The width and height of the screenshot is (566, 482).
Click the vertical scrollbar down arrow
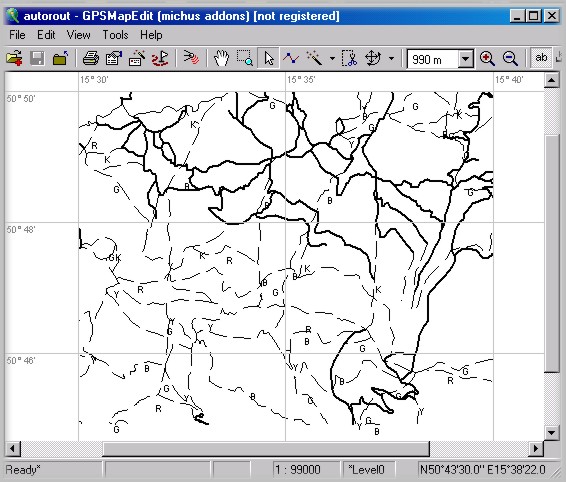coord(552,433)
